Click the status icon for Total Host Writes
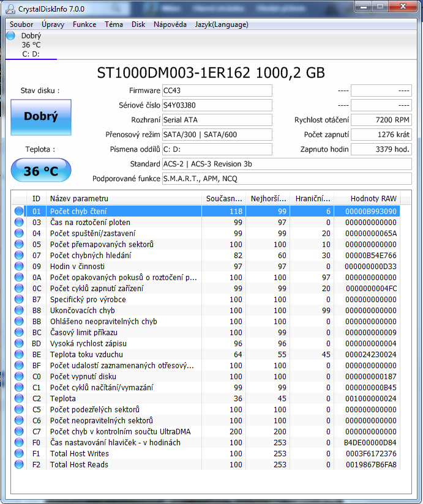Screen dimensions: 423x504 click(19, 453)
